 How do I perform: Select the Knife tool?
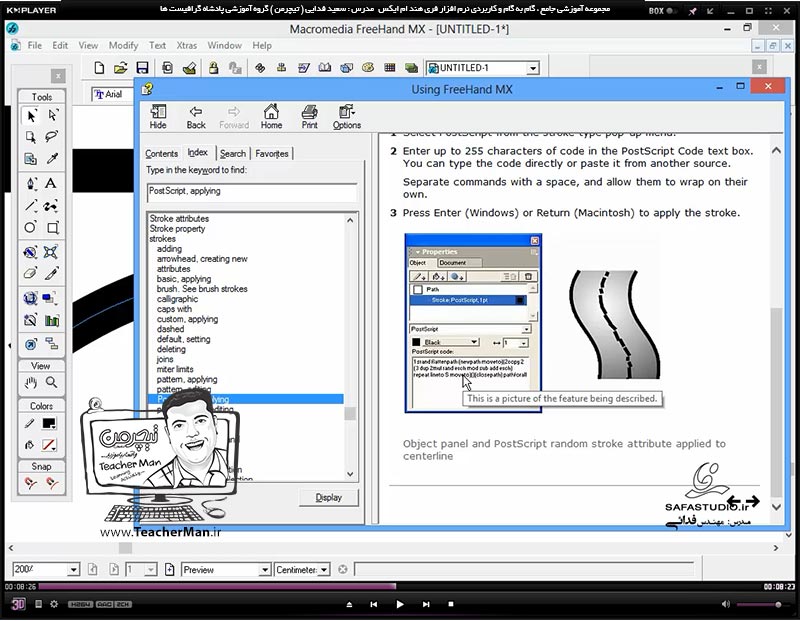pos(52,274)
